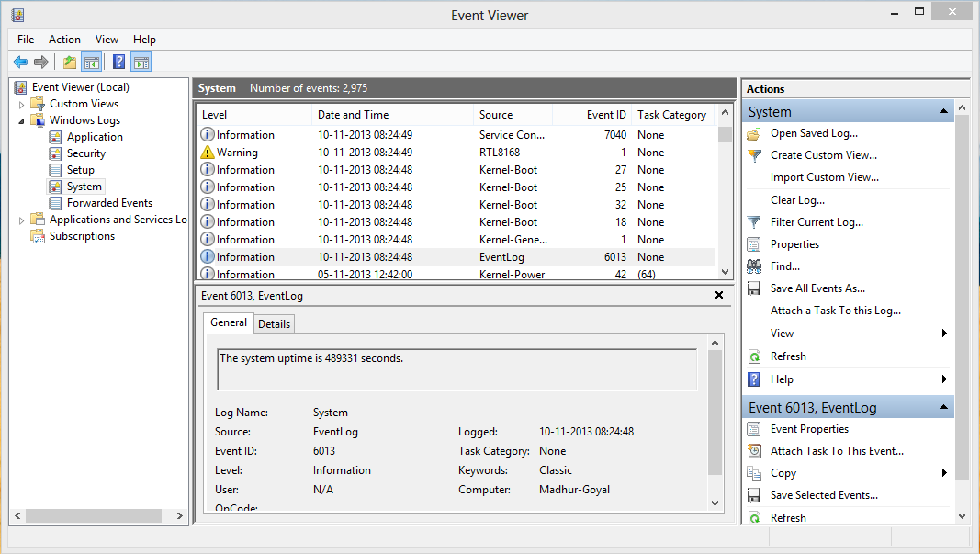Select the Service Con... event 7040 row
Screen dimensions: 980x554
click(456, 135)
